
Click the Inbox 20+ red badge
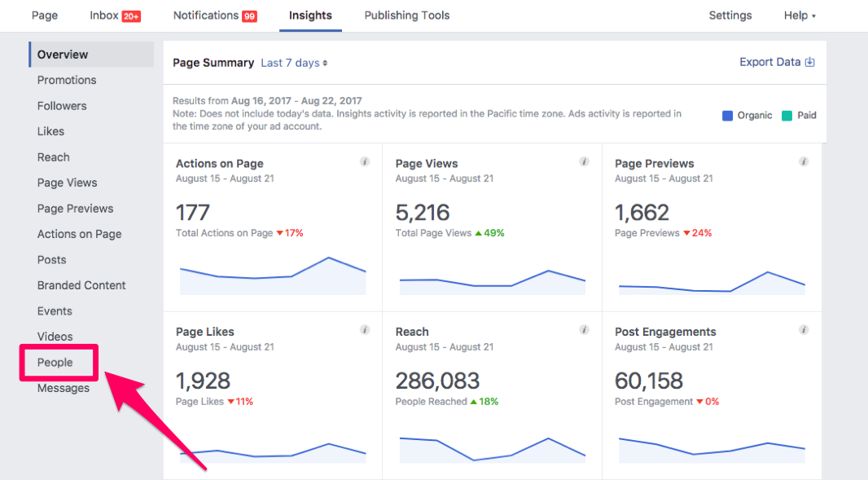coord(131,16)
